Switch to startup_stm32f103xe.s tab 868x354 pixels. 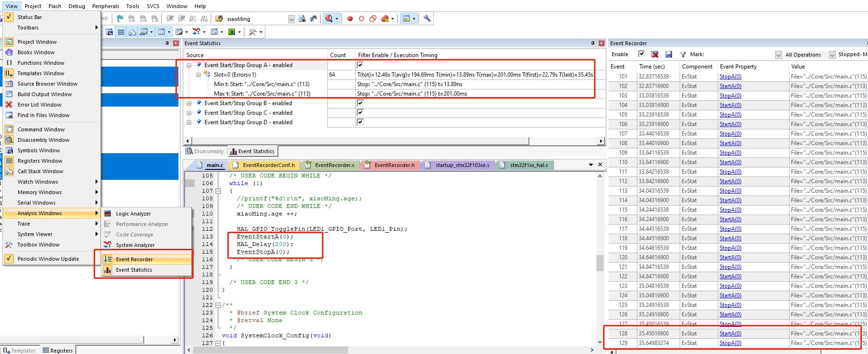458,165
